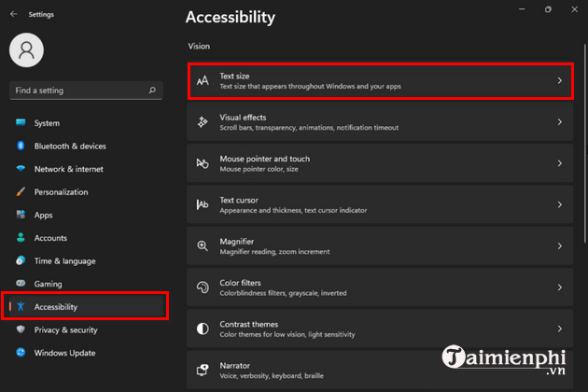
Task: Select Personalization in sidebar
Action: tap(86, 192)
